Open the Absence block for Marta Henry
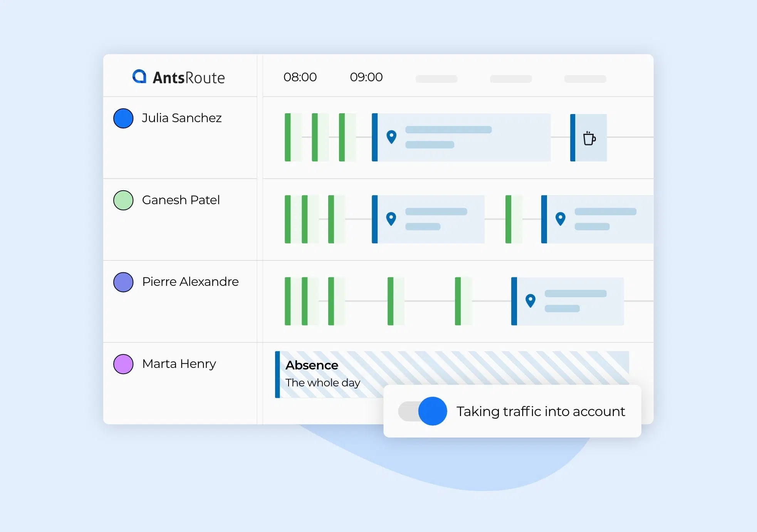 [x=452, y=374]
